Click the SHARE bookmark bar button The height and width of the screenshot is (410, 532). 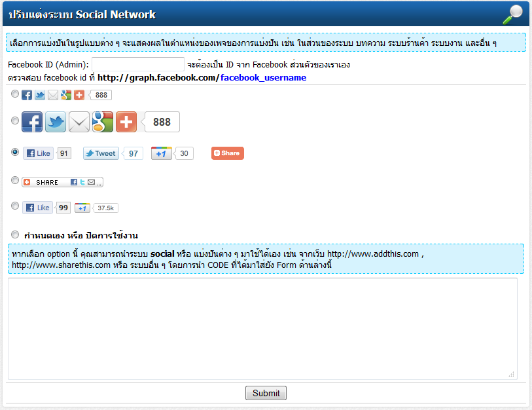[62, 182]
